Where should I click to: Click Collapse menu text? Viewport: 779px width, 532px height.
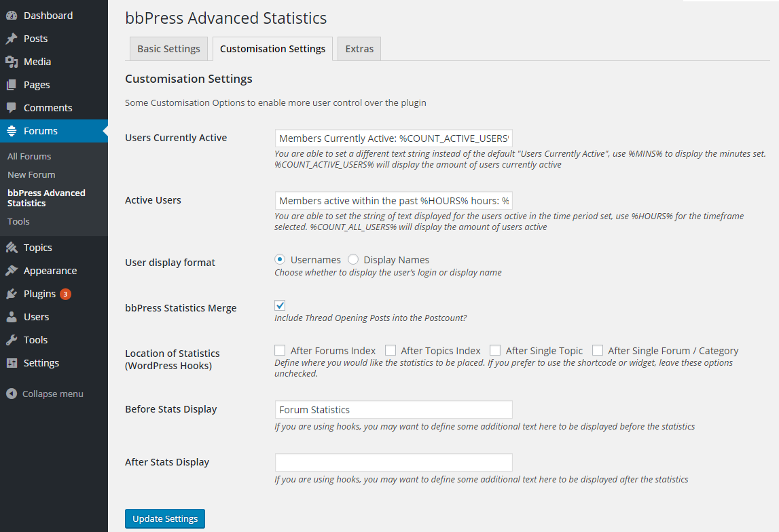coord(53,394)
